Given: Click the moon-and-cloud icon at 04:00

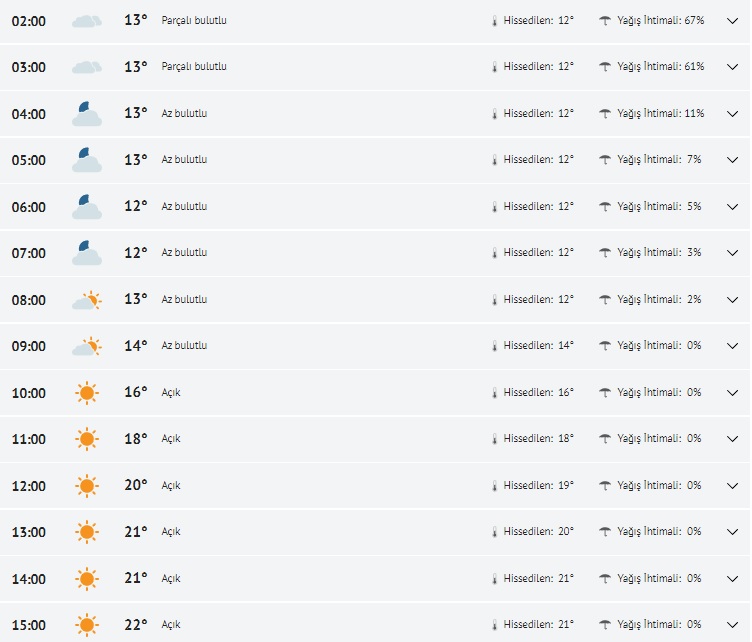Looking at the screenshot, I should 87,114.
